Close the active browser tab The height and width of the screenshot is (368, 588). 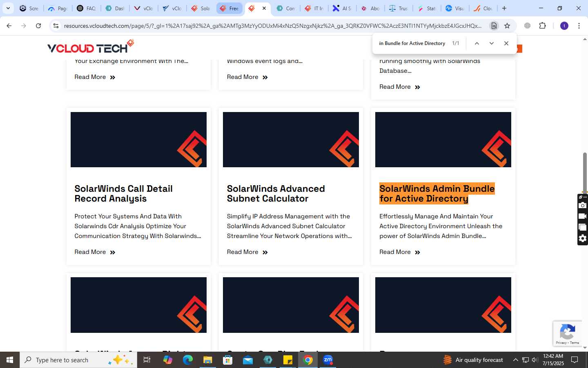(264, 8)
